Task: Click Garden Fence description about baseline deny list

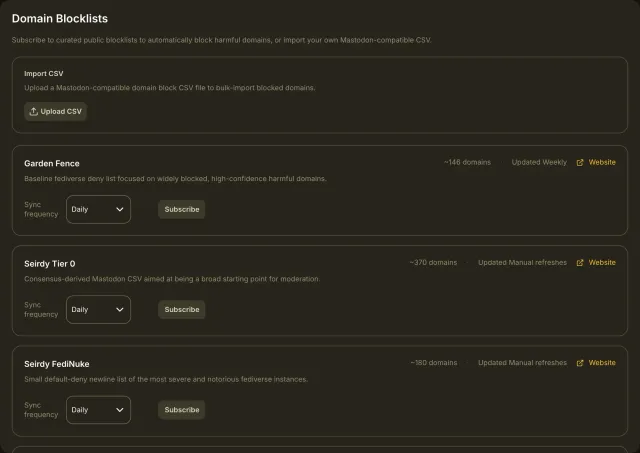Action: click(x=175, y=179)
